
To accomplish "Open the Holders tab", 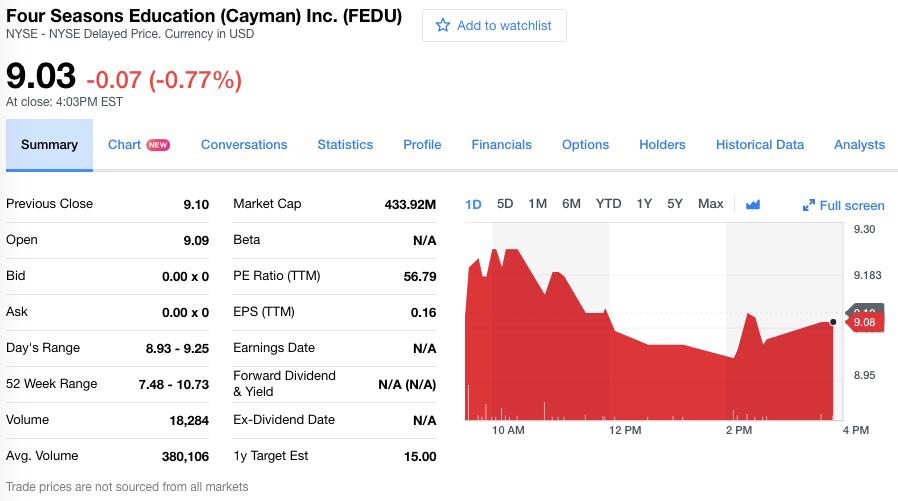I will [662, 145].
